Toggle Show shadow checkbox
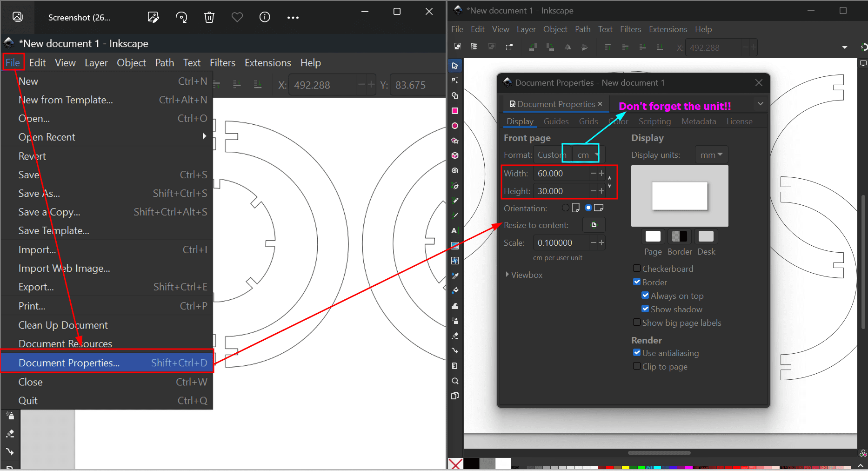868x471 pixels. click(645, 309)
